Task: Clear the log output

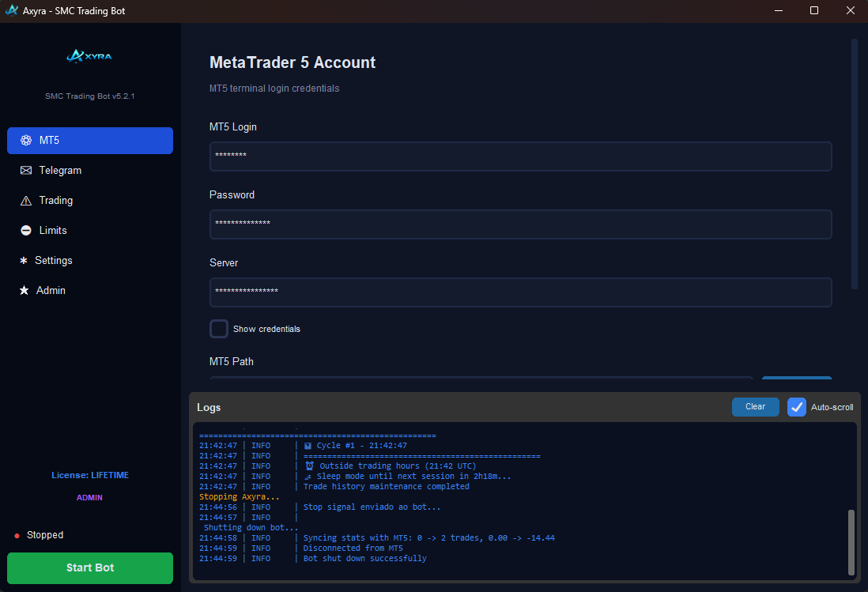Action: (x=755, y=406)
